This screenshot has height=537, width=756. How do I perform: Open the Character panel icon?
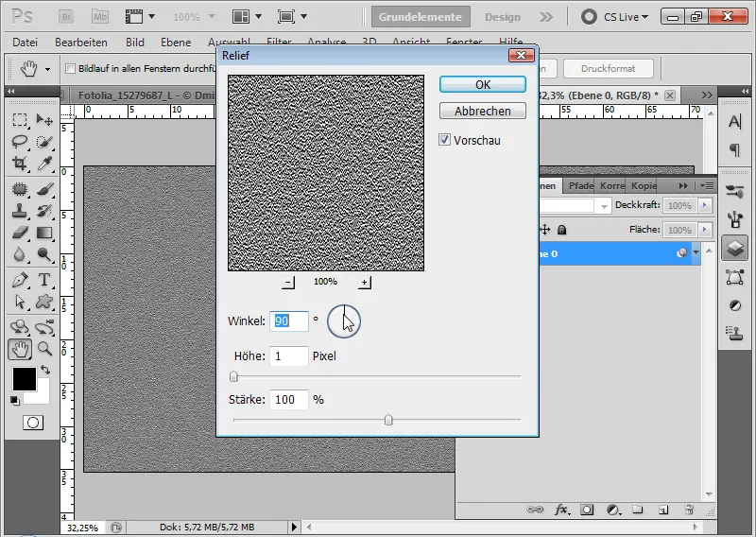[x=735, y=122]
